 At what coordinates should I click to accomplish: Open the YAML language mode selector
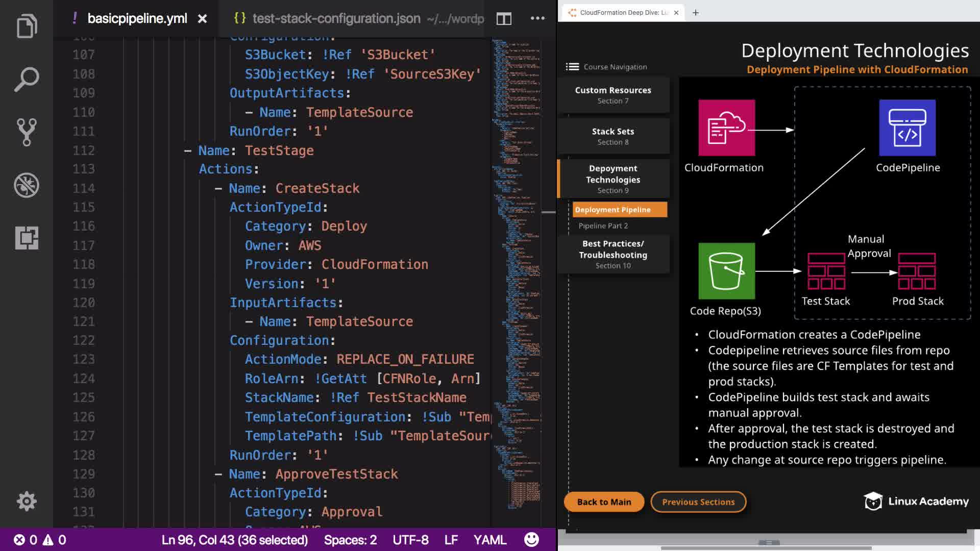pos(489,540)
